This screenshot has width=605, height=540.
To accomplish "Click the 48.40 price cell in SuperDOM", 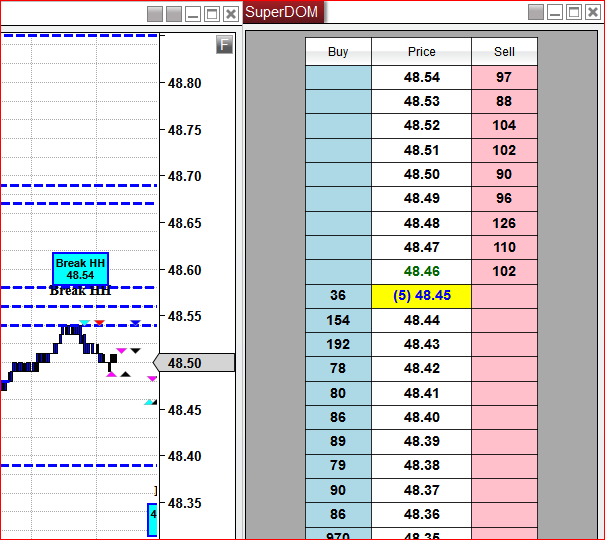I will [421, 417].
